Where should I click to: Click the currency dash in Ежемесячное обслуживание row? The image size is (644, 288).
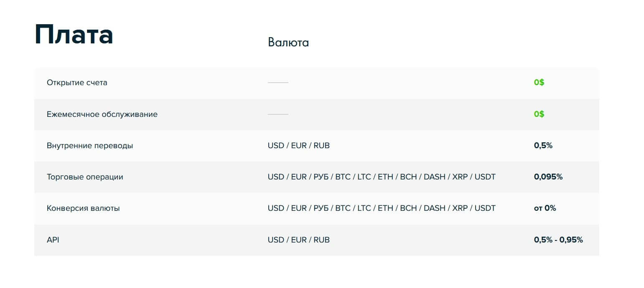[278, 114]
